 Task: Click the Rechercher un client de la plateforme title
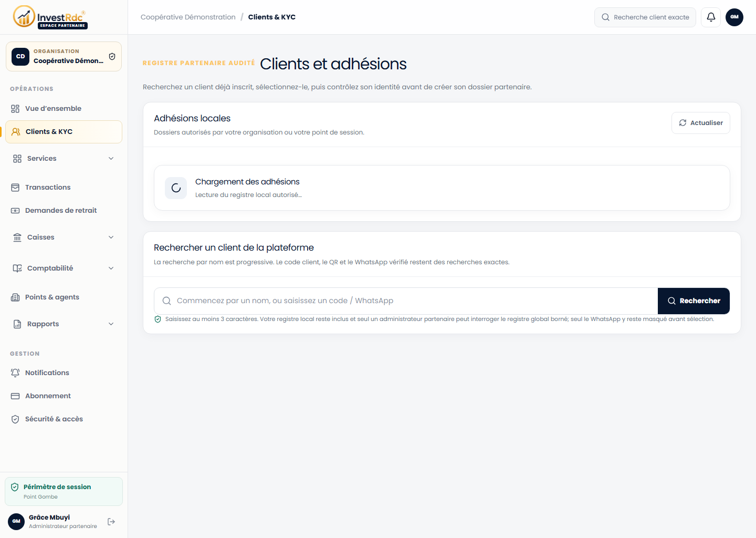[234, 248]
